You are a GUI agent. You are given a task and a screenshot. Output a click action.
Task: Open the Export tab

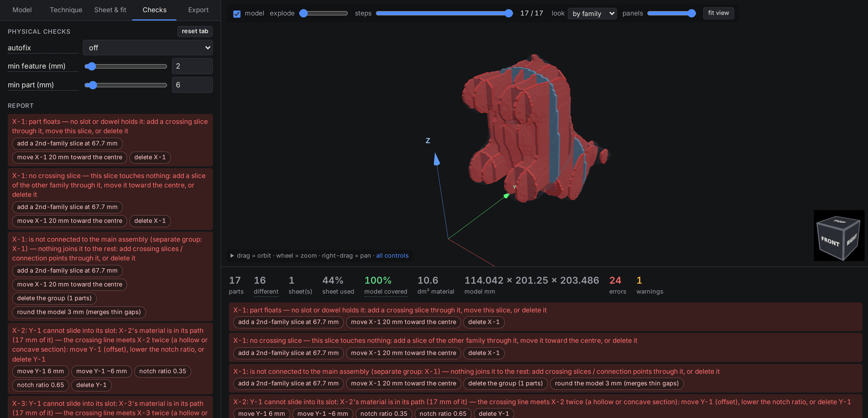coord(198,10)
